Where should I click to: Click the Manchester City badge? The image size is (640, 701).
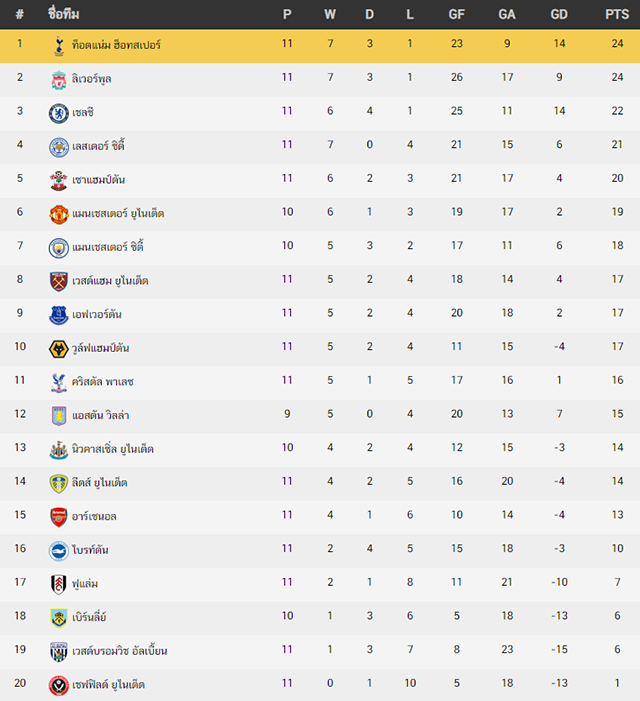coord(59,248)
